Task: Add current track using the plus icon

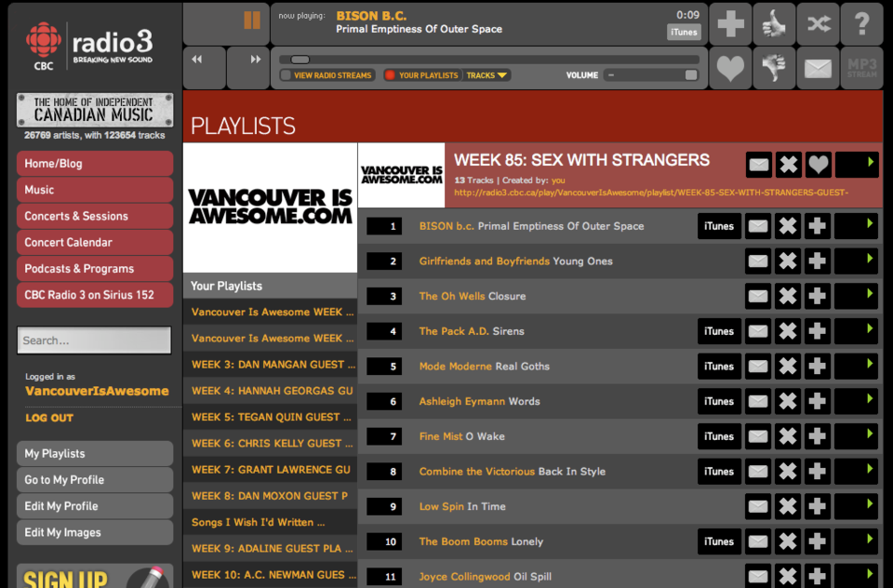Action: (730, 24)
